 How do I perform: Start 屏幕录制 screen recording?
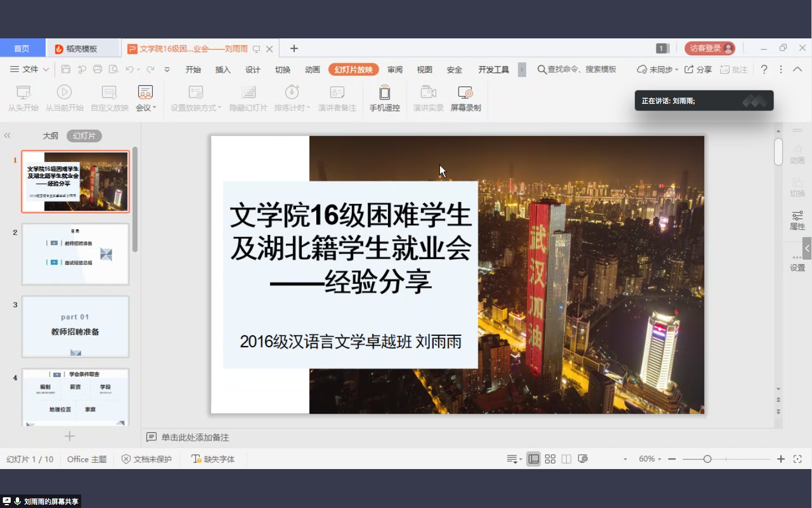465,93
